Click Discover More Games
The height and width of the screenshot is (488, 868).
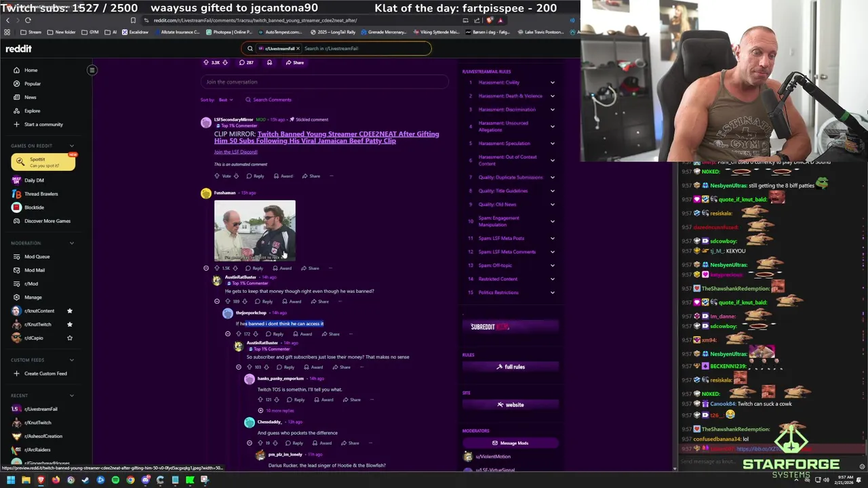pos(47,221)
